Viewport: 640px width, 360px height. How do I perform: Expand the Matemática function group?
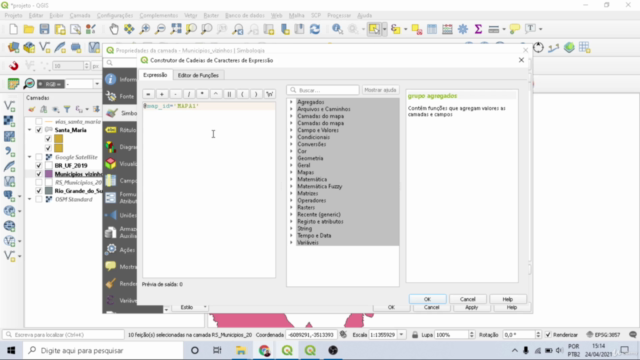coord(291,179)
